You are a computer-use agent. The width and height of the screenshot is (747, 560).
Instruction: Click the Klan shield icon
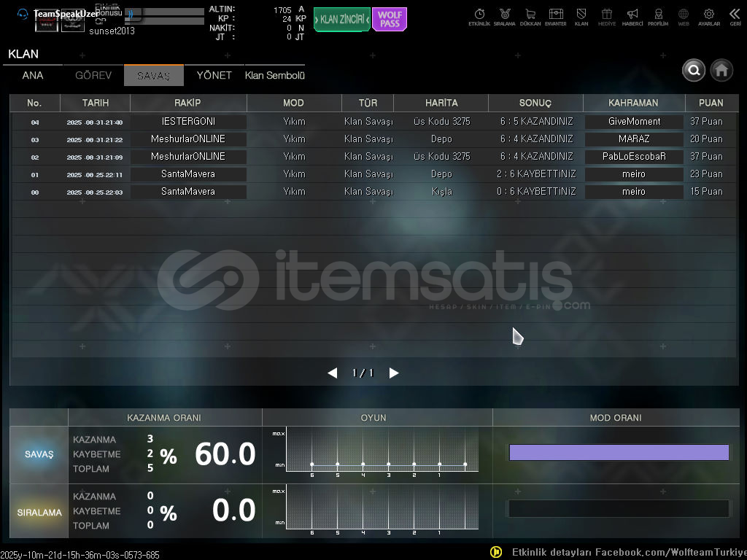click(581, 15)
